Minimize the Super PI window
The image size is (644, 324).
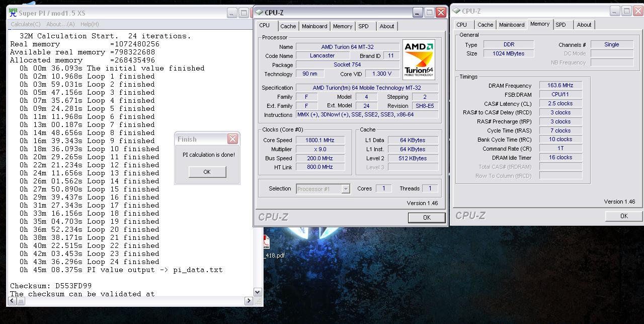tap(232, 13)
